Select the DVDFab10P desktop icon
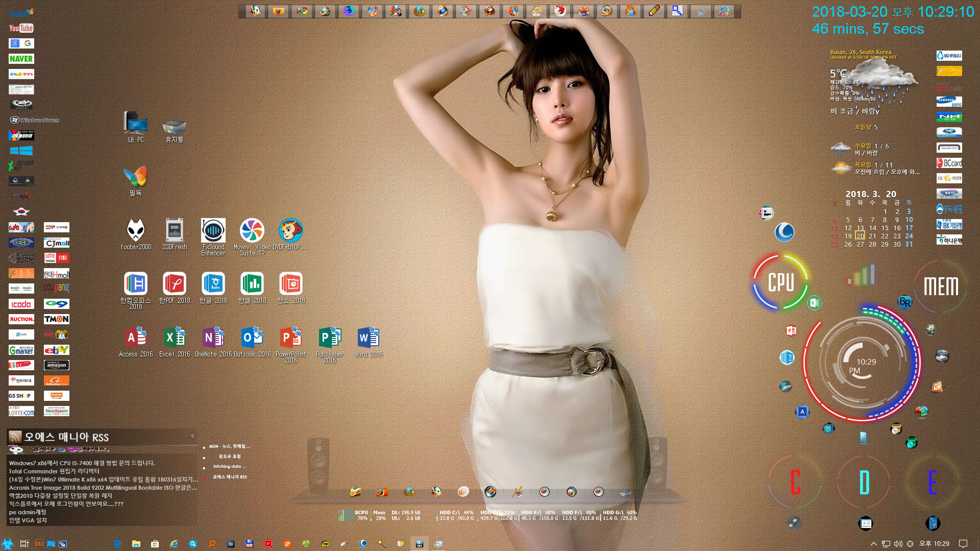Viewport: 980px width, 551px height. (x=290, y=234)
